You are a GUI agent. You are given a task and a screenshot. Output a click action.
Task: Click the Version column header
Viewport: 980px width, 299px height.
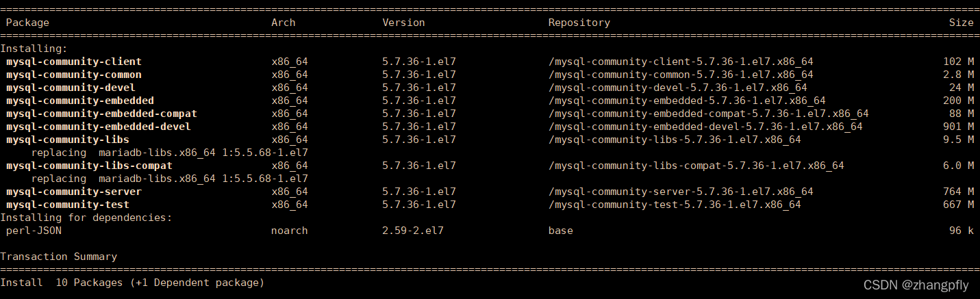tap(403, 23)
